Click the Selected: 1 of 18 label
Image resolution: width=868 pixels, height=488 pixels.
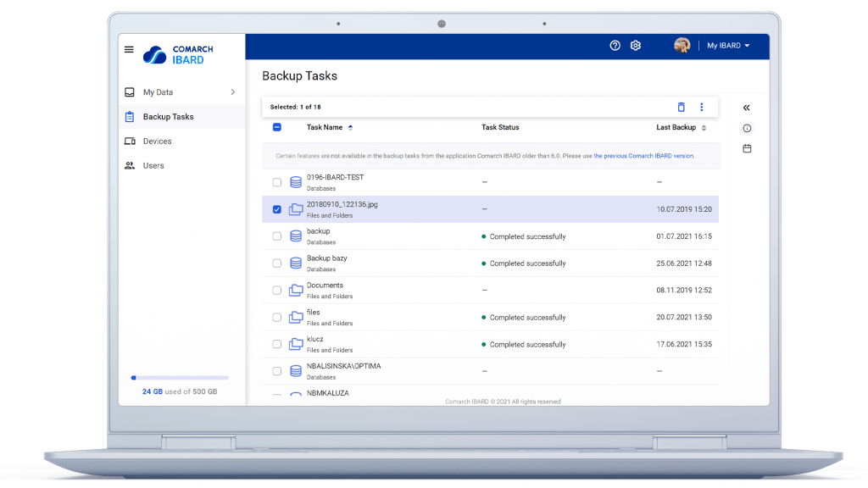[x=295, y=107]
